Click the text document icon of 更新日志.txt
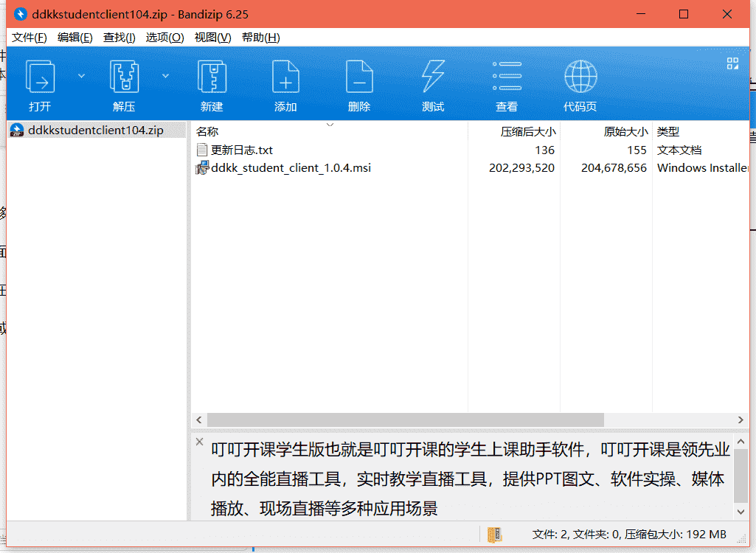The width and height of the screenshot is (756, 553). [202, 150]
